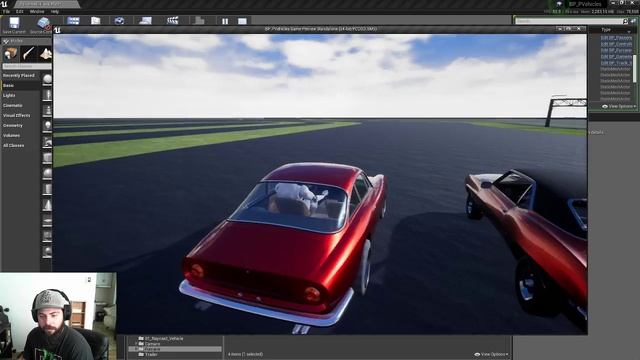Select the Empty Actor sphere icon
Image resolution: width=640 pixels, height=360 pixels.
47,79
